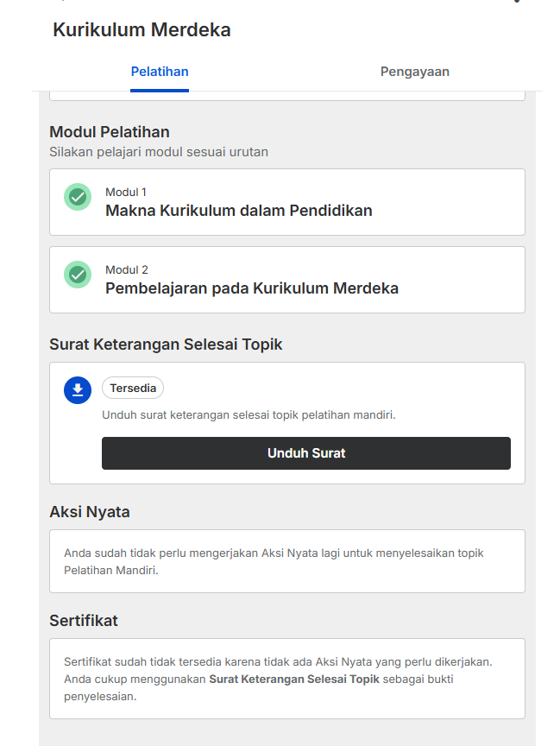
Task: Click Modul 1 green checkmark icon
Action: (x=78, y=197)
